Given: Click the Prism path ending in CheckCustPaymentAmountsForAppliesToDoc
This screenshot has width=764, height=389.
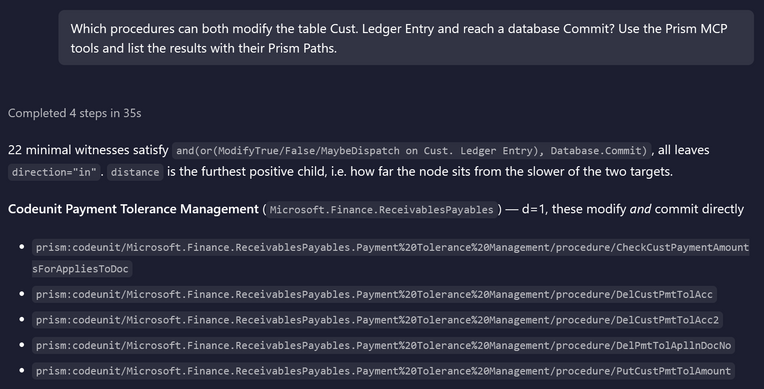Looking at the screenshot, I should tap(390, 258).
